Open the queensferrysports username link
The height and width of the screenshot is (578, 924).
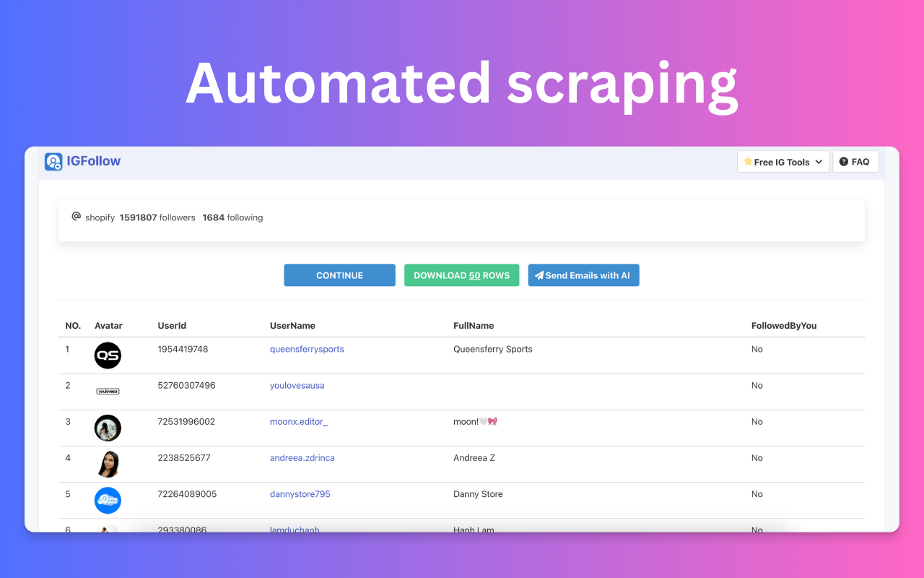tap(307, 349)
